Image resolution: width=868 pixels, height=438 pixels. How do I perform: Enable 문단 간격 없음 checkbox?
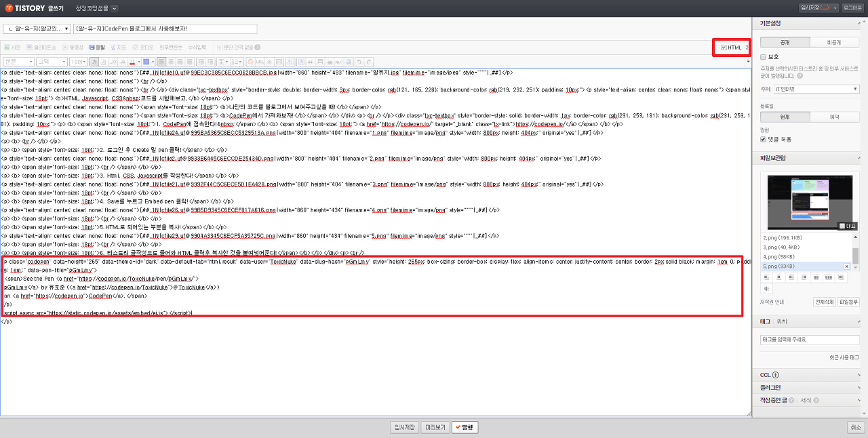[x=219, y=47]
